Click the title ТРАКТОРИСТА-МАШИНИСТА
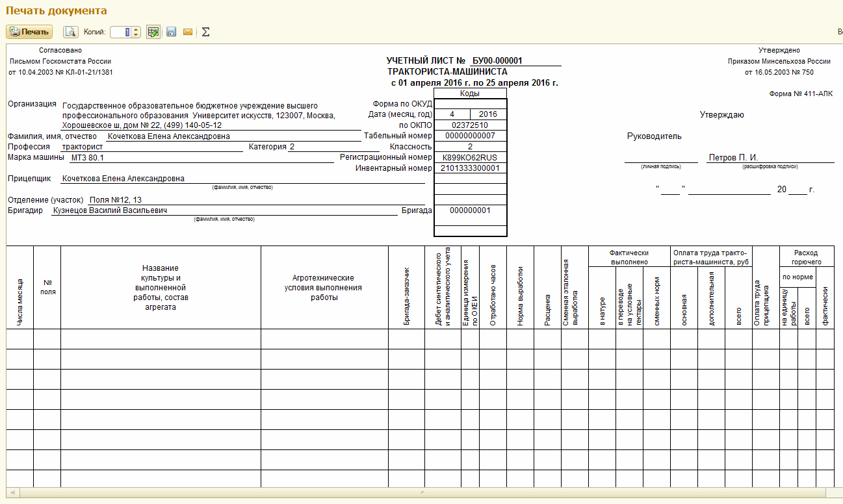 pyautogui.click(x=447, y=72)
